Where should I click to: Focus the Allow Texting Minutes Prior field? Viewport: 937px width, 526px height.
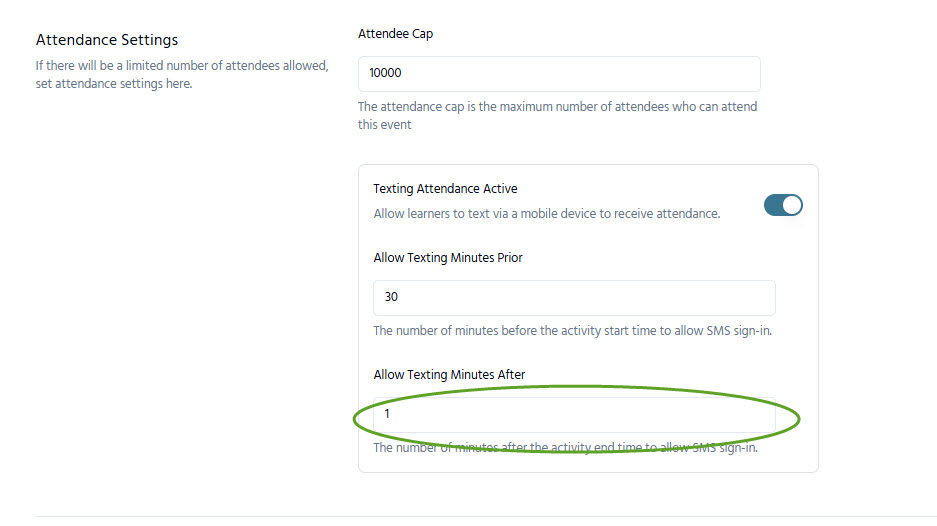pyautogui.click(x=574, y=298)
